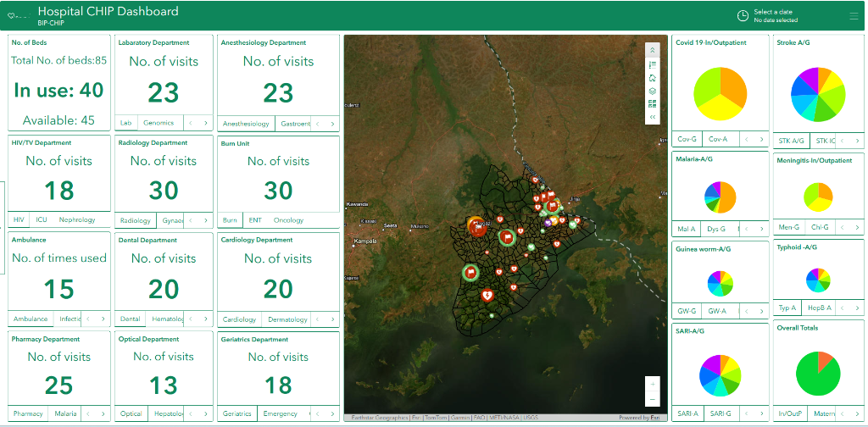Image resolution: width=868 pixels, height=427 pixels.
Task: Next tab arrow in Covid 19 chart card
Action: click(761, 140)
